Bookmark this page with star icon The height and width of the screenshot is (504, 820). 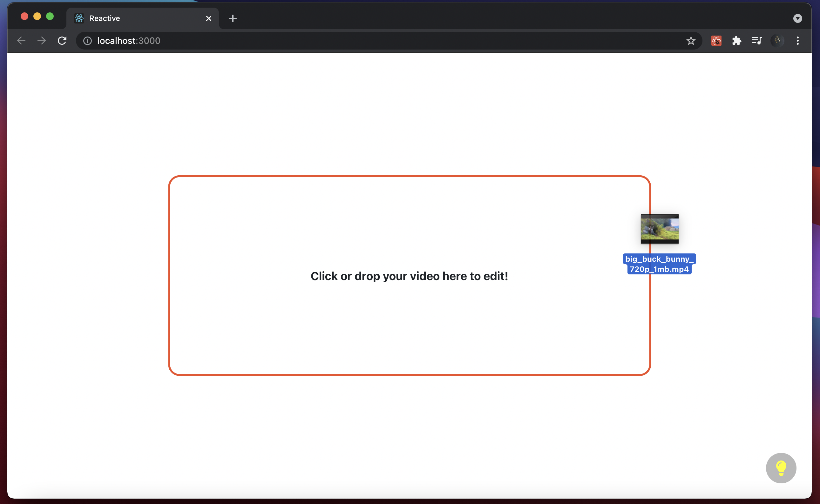[x=691, y=41]
